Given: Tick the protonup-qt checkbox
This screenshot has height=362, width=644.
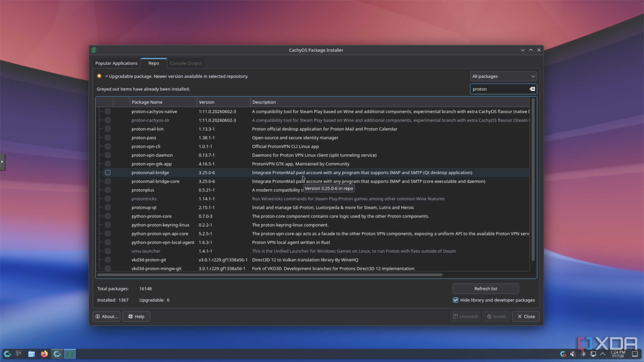Looking at the screenshot, I should [108, 207].
